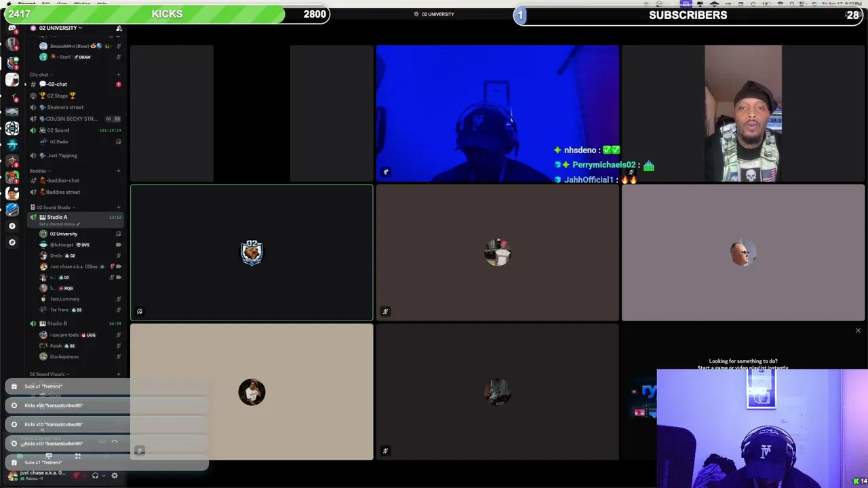Toggle the microphone mute button in user panel
868x488 pixels.
coord(77,476)
